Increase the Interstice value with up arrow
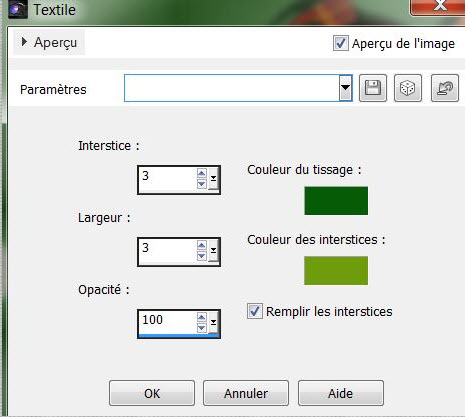465x417 pixels. pyautogui.click(x=202, y=173)
